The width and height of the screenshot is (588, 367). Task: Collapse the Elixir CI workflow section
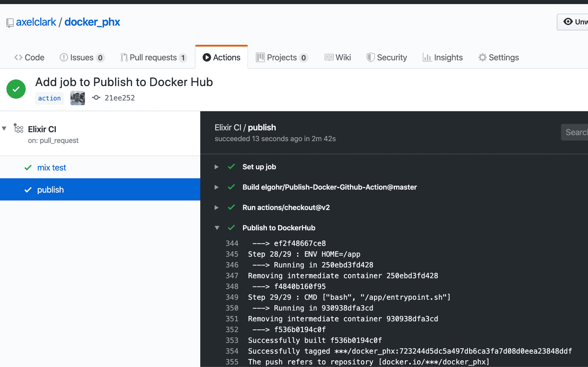tap(4, 128)
